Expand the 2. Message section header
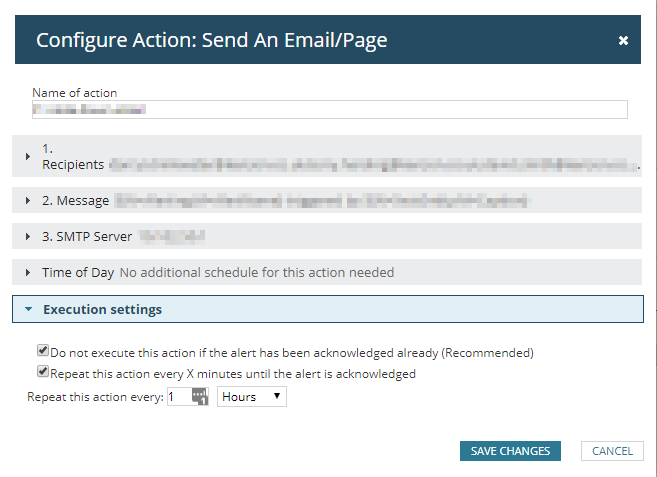Image resolution: width=657 pixels, height=477 pixels. (x=76, y=201)
